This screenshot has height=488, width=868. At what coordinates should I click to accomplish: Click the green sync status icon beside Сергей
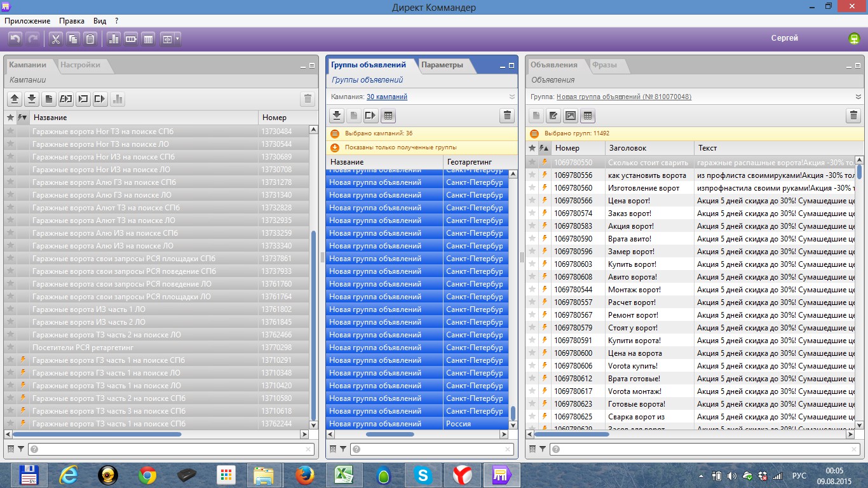tap(854, 39)
